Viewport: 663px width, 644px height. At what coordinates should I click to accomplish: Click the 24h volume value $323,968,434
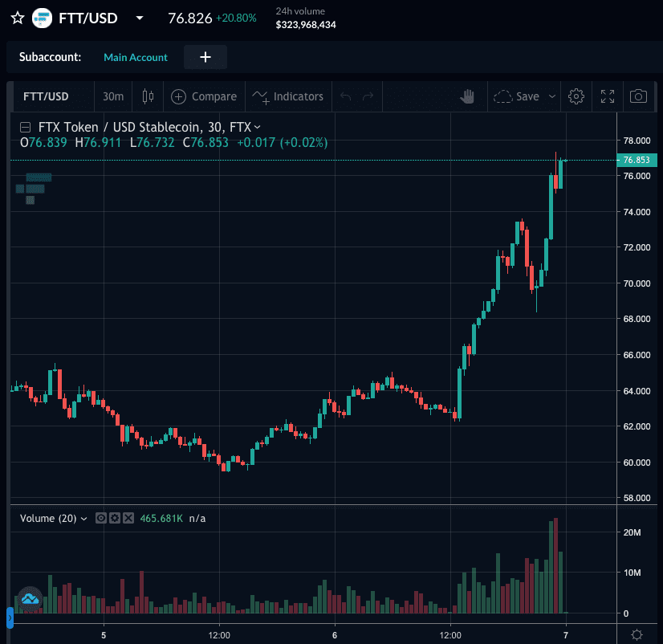point(306,25)
